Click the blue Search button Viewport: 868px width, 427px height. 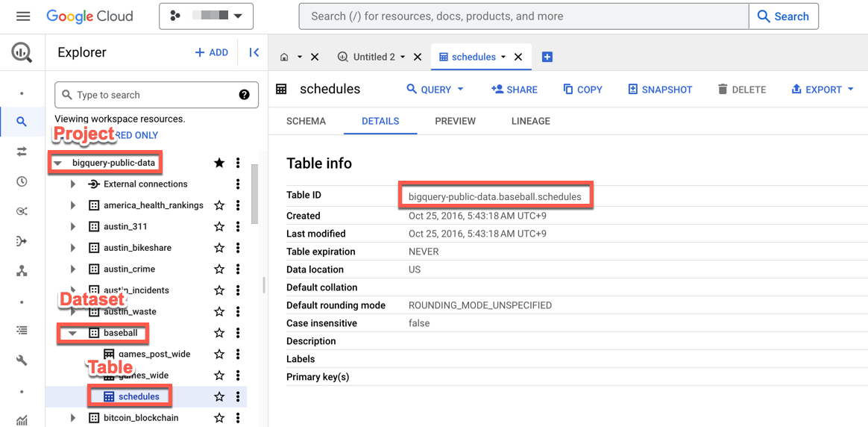(783, 16)
